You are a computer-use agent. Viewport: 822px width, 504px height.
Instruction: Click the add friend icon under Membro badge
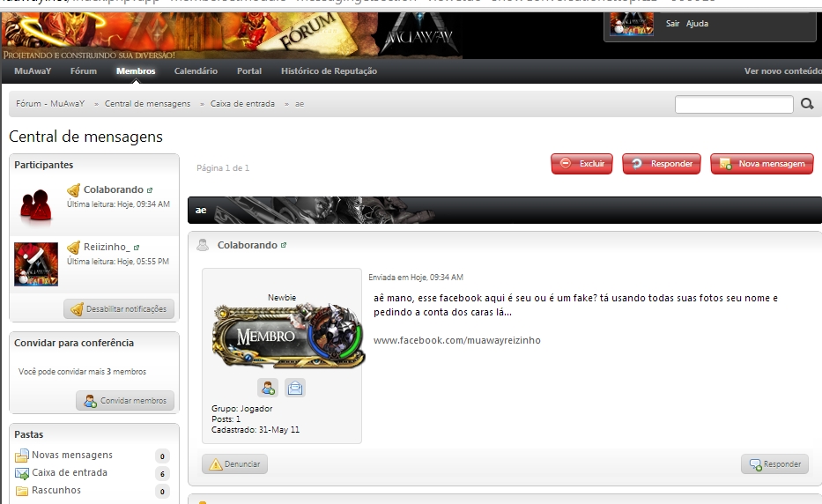coord(268,387)
